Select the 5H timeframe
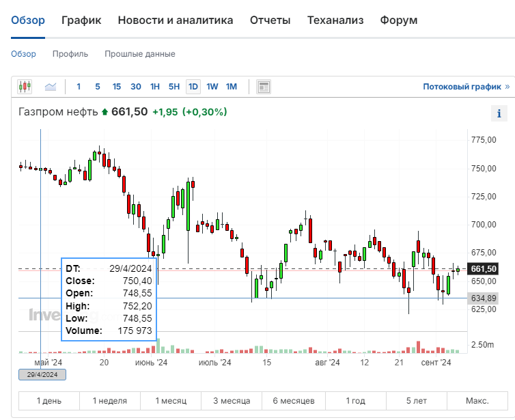The width and height of the screenshot is (515, 420). [174, 87]
